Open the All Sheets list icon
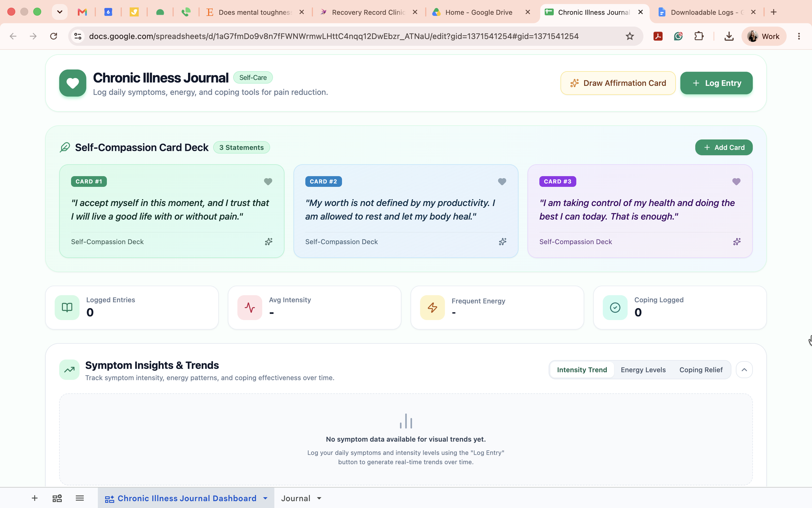The image size is (812, 508). tap(80, 498)
